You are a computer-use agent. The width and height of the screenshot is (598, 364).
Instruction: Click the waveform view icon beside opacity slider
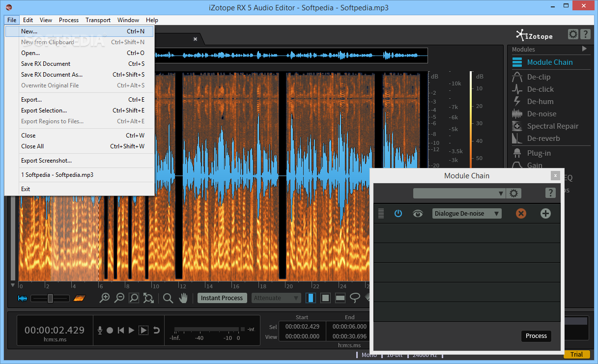23,298
